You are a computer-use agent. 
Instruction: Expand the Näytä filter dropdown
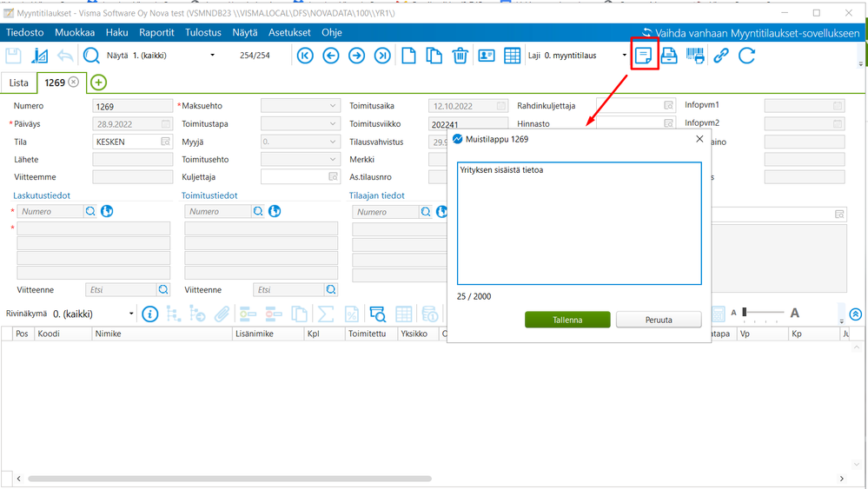(212, 56)
